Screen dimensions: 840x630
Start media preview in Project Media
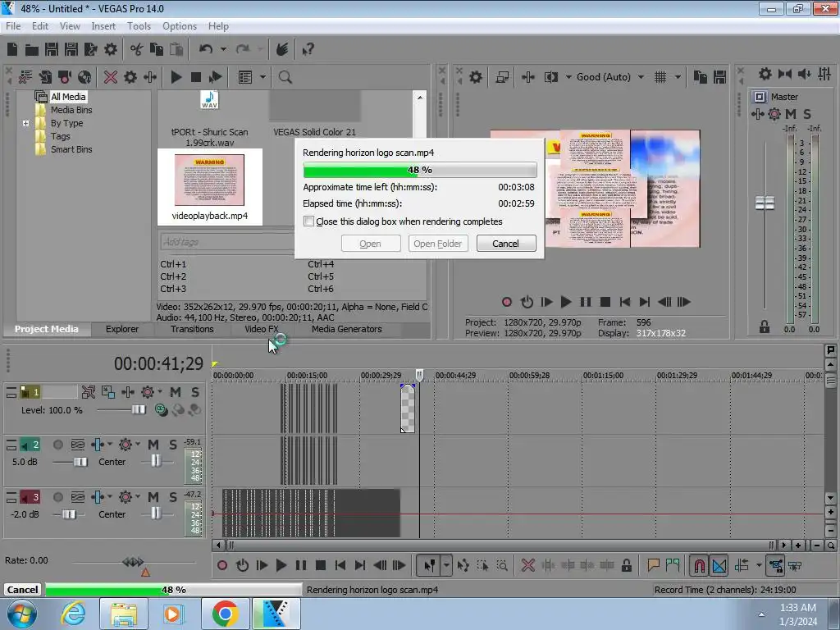[x=176, y=77]
